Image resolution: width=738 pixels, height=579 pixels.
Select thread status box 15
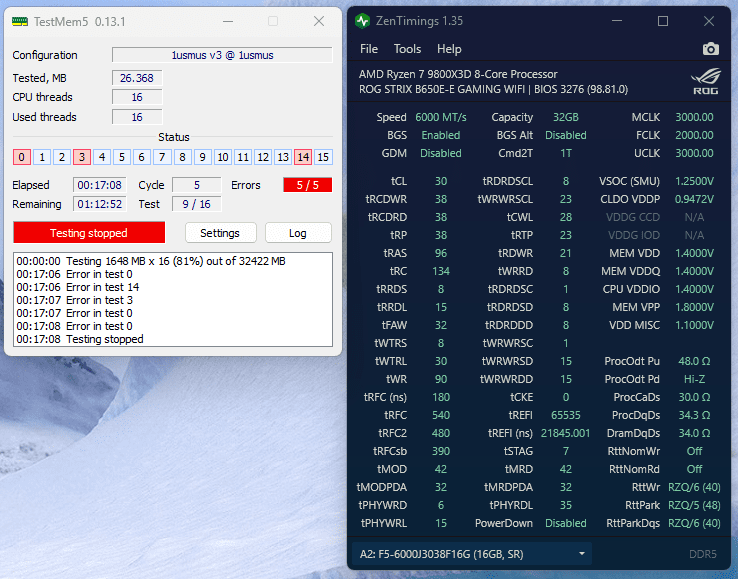323,157
